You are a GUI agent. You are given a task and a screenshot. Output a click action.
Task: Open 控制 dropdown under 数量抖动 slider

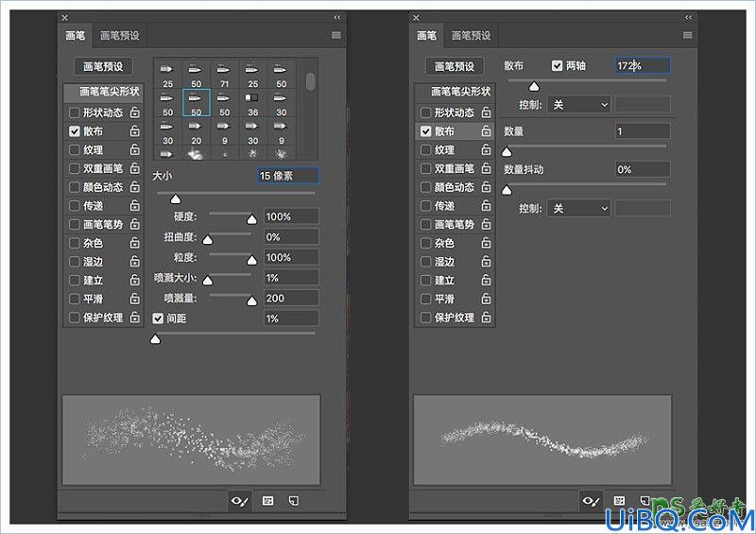578,208
